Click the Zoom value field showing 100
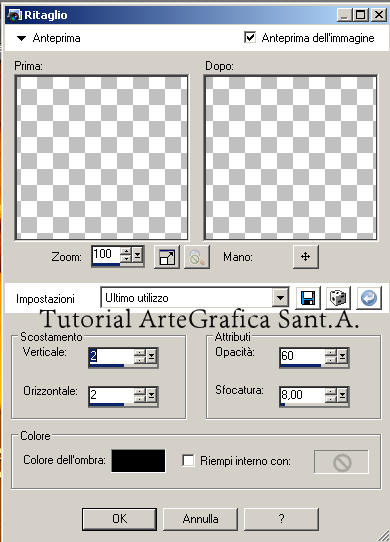This screenshot has height=542, width=390. pyautogui.click(x=106, y=254)
